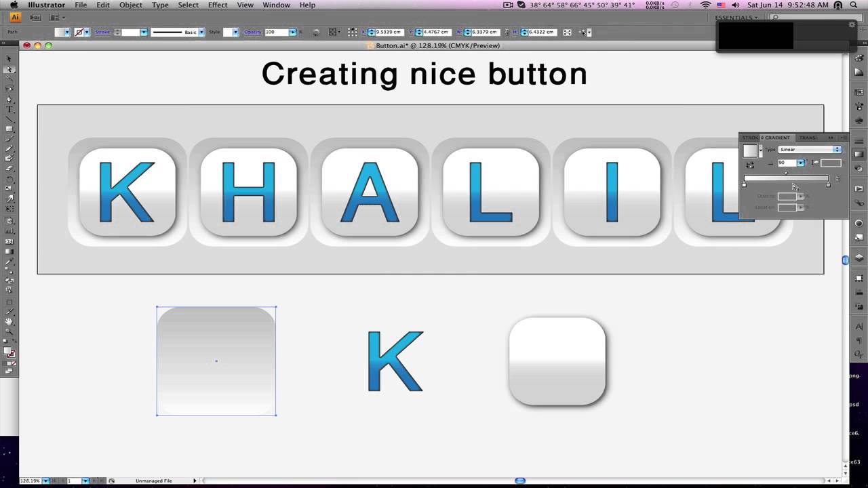The height and width of the screenshot is (488, 868).
Task: Open the graphic Style dropdown
Action: 235,32
